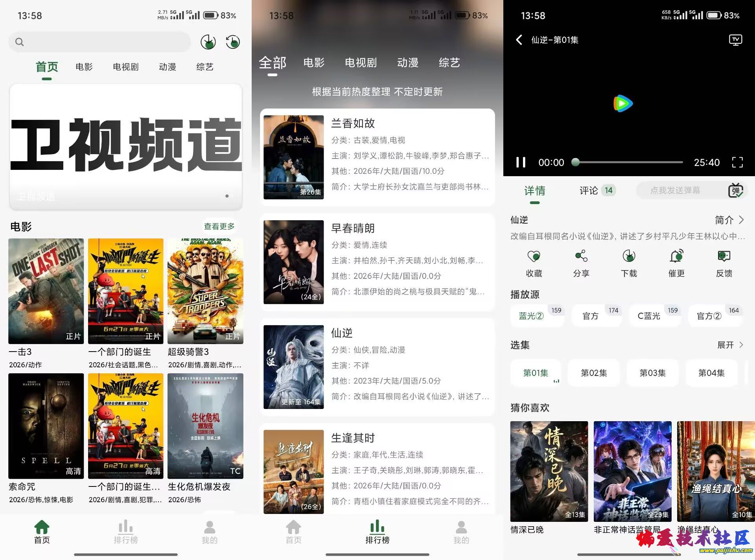Open the 渔绳结真心 recommendation
Viewport: 755px width, 560px height.
pos(716,471)
